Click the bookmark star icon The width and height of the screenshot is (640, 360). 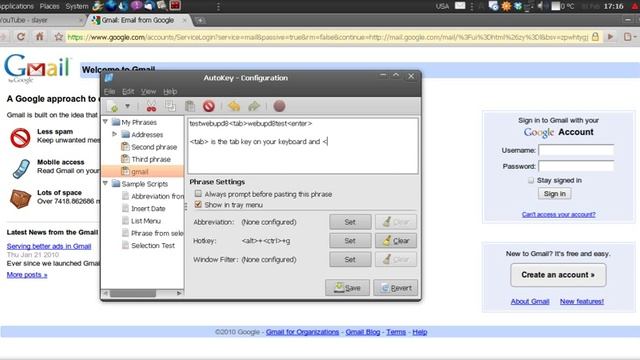point(59,37)
